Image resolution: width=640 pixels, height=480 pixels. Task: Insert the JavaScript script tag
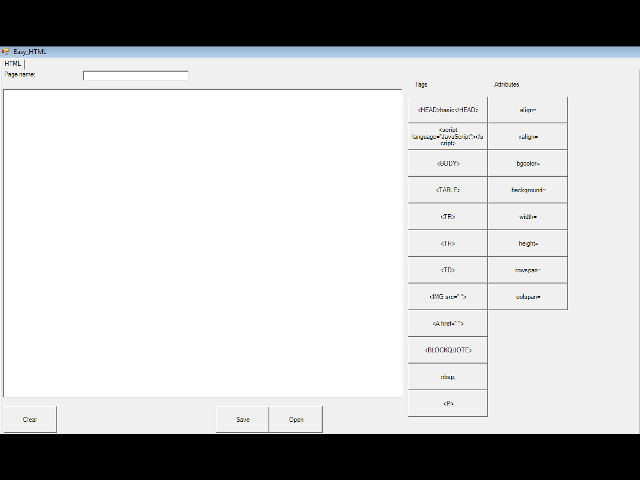[447, 136]
